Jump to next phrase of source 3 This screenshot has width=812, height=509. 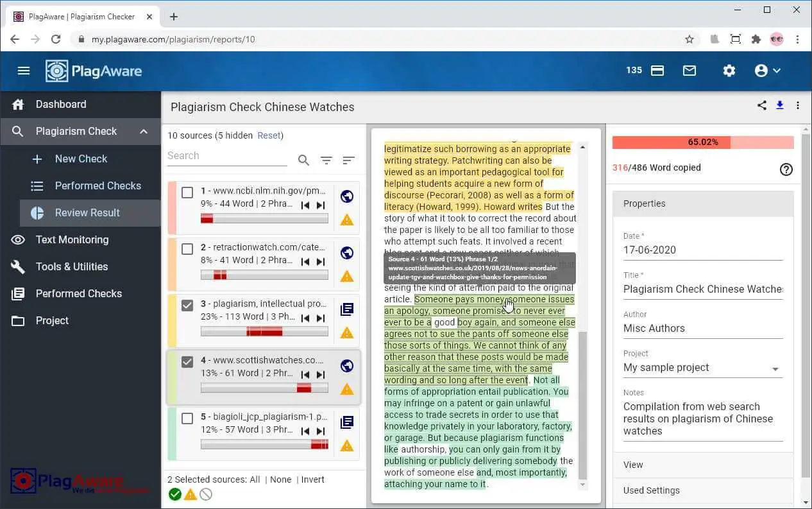point(321,318)
